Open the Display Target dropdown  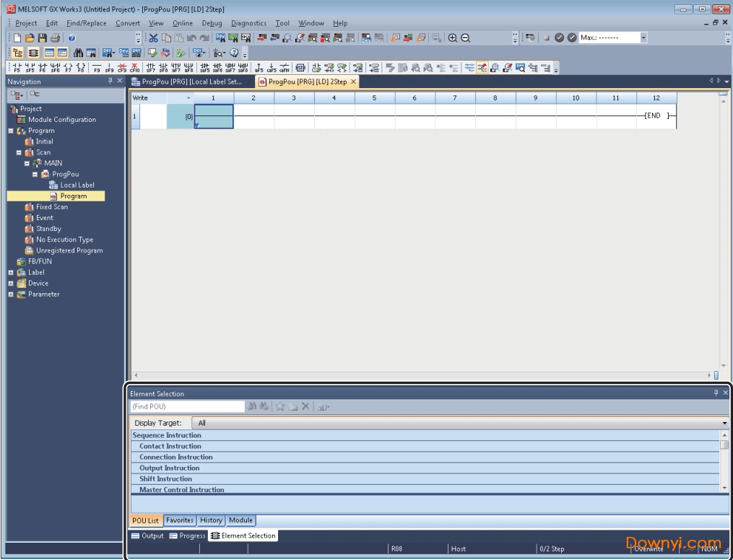point(724,423)
